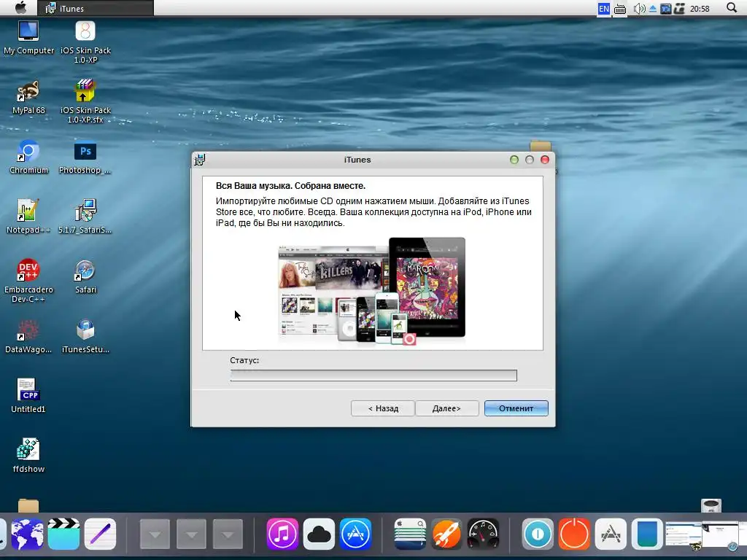Launch the rocket Launchpad icon in dock

(x=446, y=534)
